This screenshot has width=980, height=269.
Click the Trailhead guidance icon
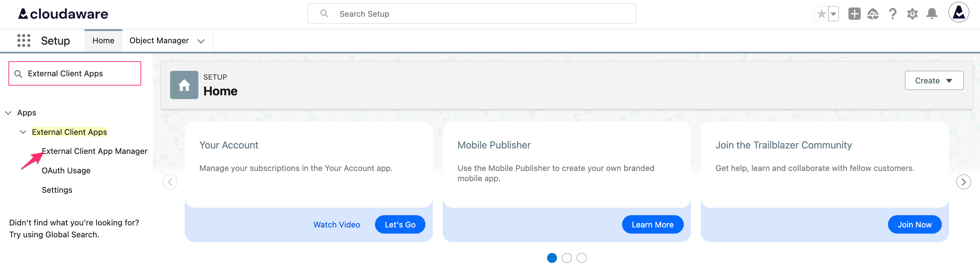tap(873, 14)
